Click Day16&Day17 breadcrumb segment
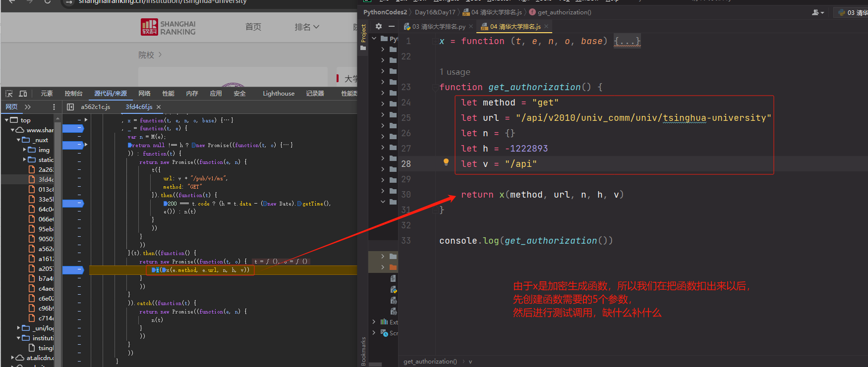The height and width of the screenshot is (367, 868). (x=435, y=12)
